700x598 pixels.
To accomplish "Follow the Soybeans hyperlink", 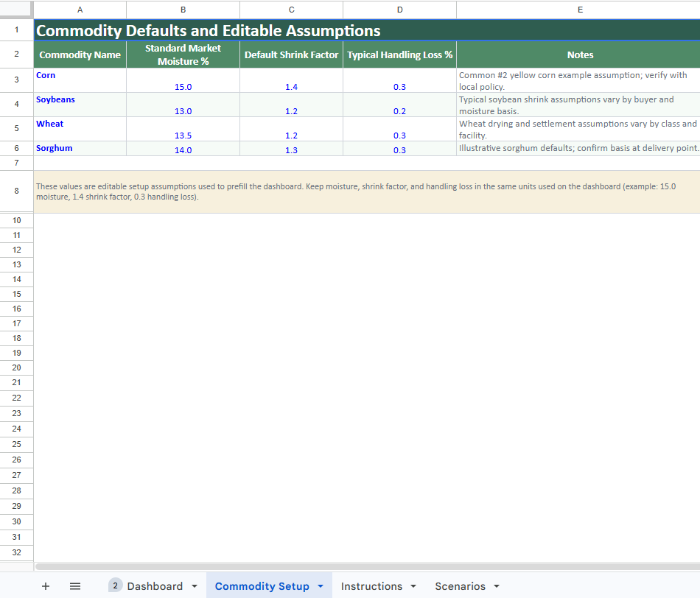I will (x=55, y=99).
